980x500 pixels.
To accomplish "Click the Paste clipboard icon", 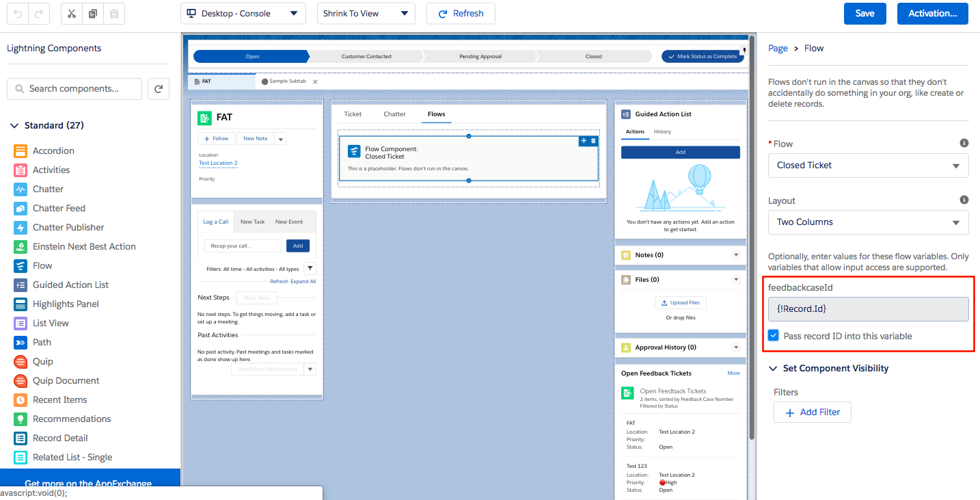I will click(114, 14).
